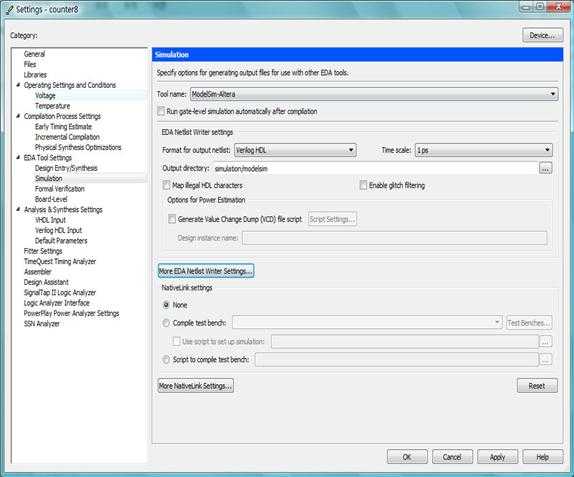Open More NativeLink Settings
574x477 pixels.
pyautogui.click(x=195, y=386)
